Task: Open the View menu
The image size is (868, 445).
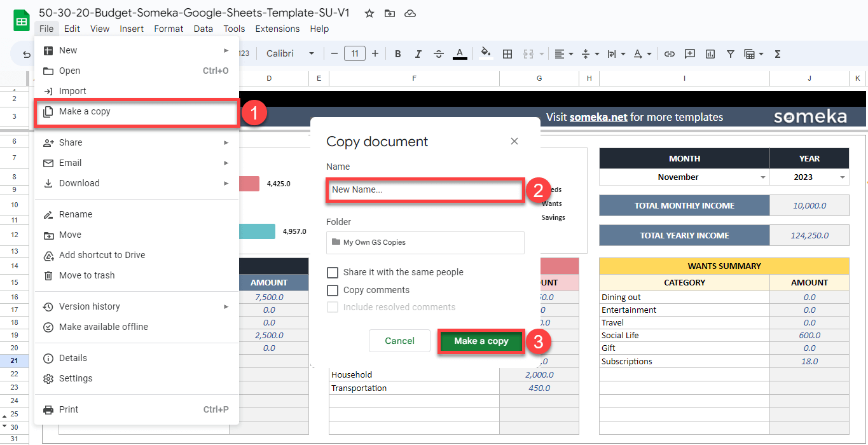Action: coord(100,29)
